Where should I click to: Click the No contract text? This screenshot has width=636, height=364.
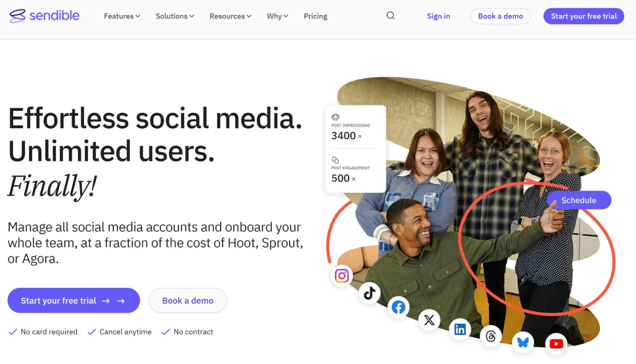click(193, 332)
